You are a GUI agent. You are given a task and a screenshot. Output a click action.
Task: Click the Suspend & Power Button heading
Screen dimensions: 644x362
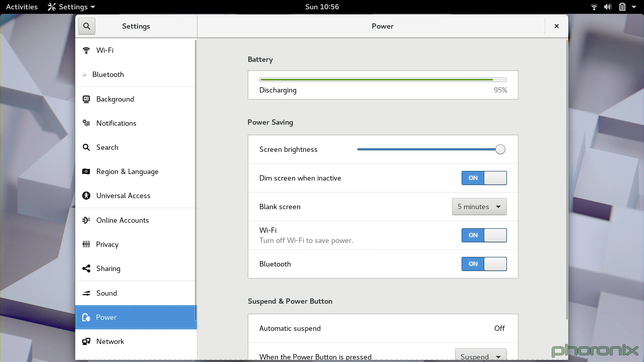290,301
